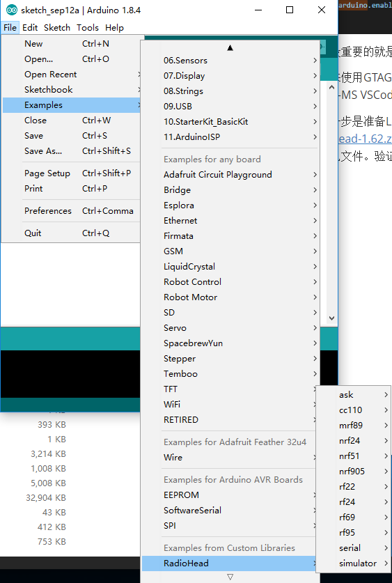Click the scroll-up arrow atop examples list
392x583 pixels.
point(230,47)
